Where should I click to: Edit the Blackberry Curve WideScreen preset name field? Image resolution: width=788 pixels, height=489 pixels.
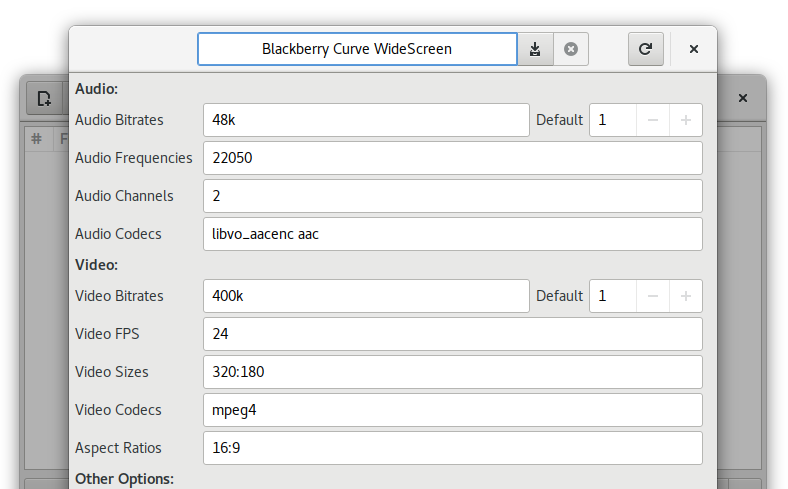click(x=357, y=49)
